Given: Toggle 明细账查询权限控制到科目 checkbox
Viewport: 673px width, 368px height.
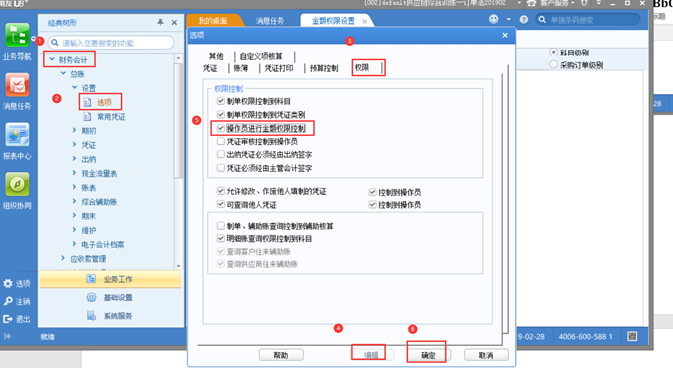Looking at the screenshot, I should pos(221,238).
